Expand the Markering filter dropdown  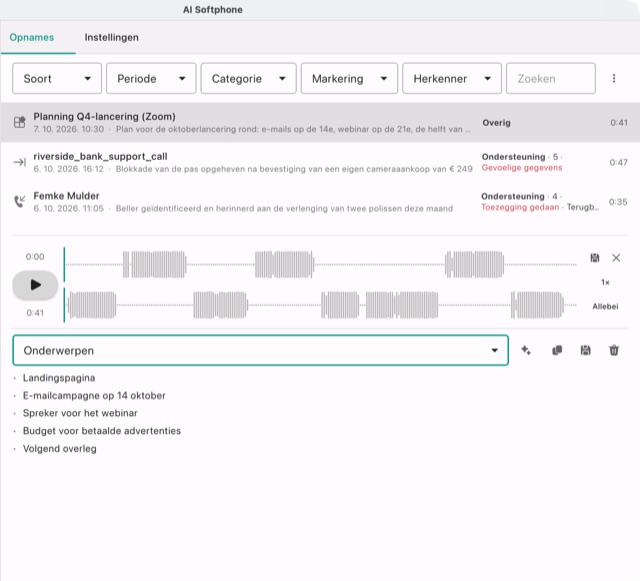pyautogui.click(x=349, y=78)
